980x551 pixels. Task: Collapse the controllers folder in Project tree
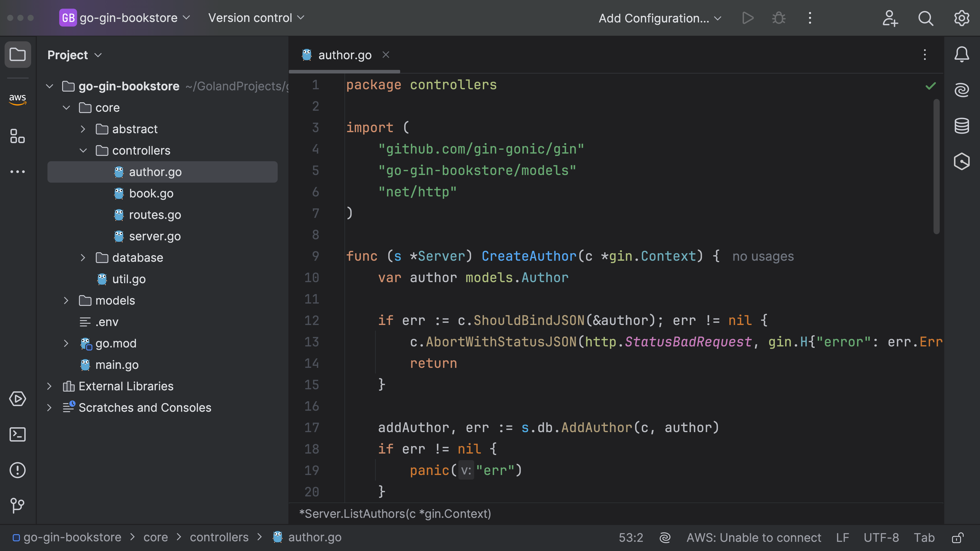[83, 151]
